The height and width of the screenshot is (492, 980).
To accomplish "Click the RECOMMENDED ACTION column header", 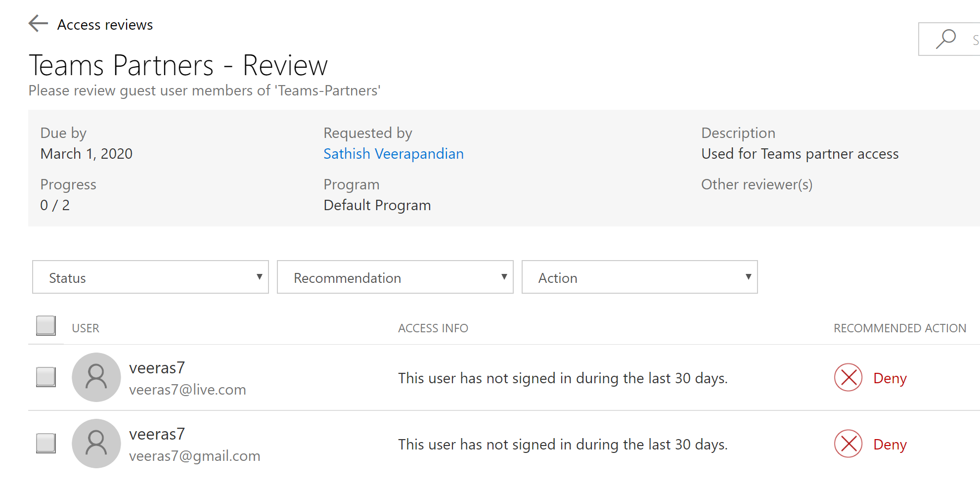I will click(900, 328).
